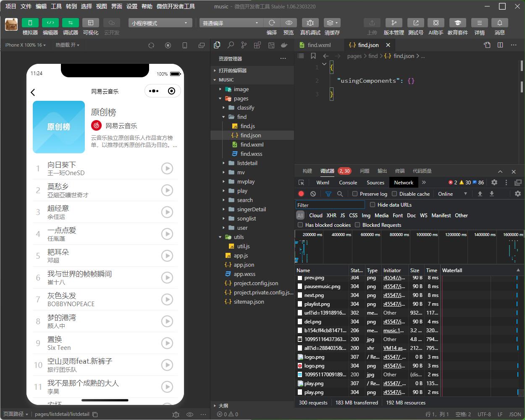Open find.js in the file tree

(247, 126)
